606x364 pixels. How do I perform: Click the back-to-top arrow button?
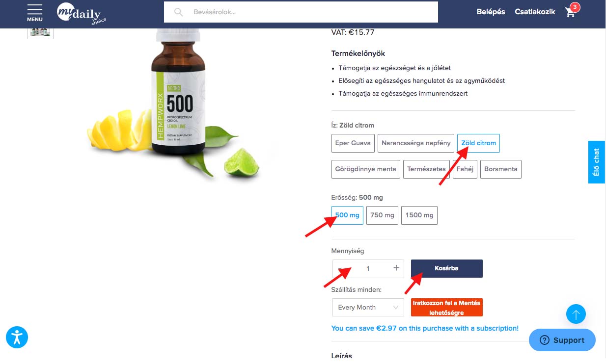pos(576,314)
